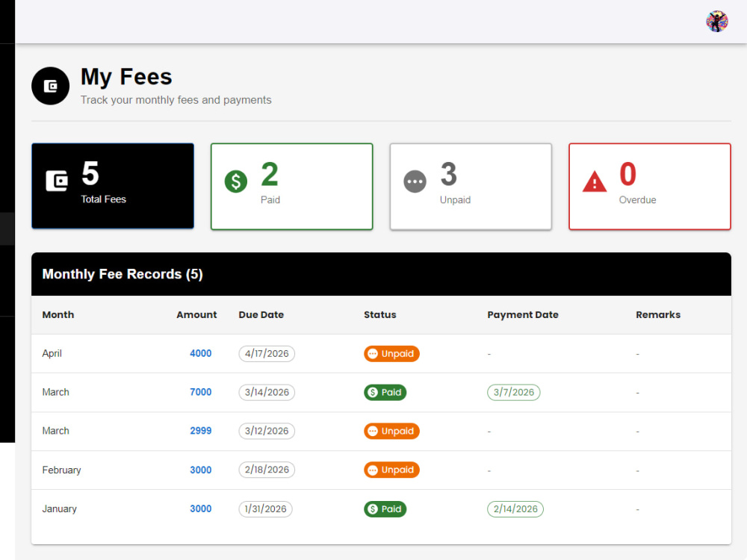
Task: Click the green dollar icon in Paid card
Action: point(236,181)
